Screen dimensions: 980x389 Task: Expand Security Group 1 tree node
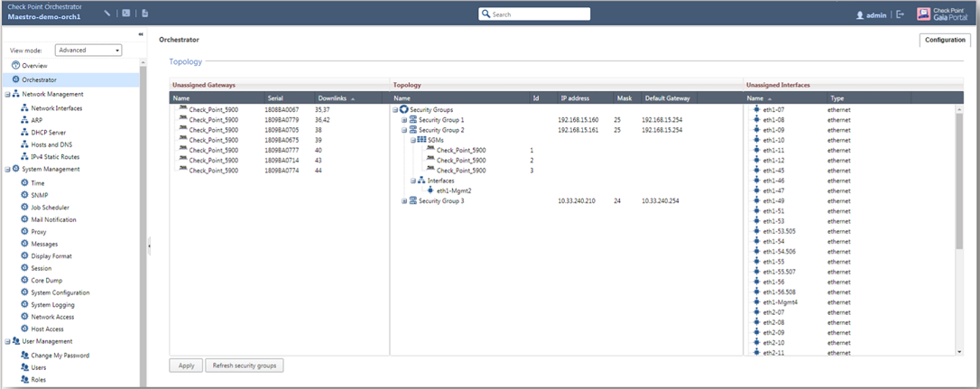point(404,119)
